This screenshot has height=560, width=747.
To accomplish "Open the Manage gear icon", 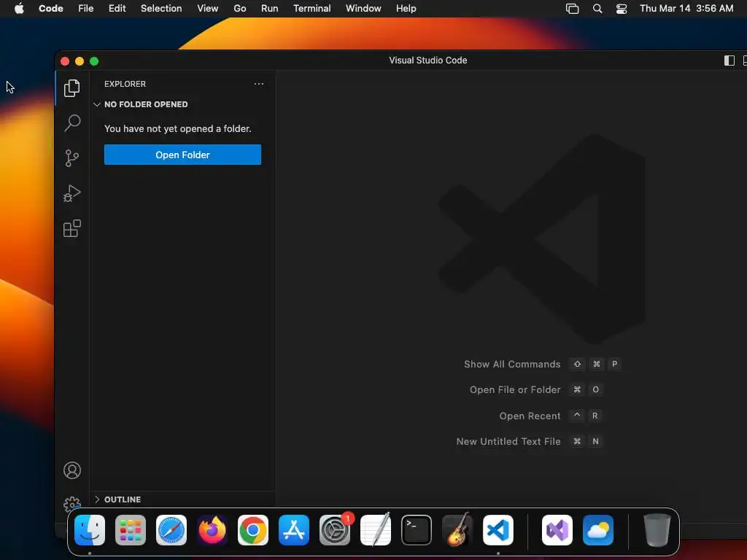I will pyautogui.click(x=72, y=504).
